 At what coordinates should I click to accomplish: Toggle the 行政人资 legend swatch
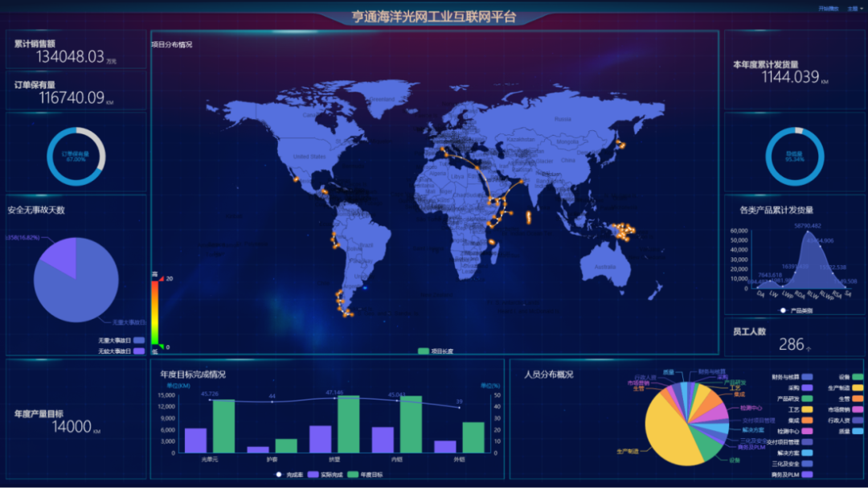(857, 420)
